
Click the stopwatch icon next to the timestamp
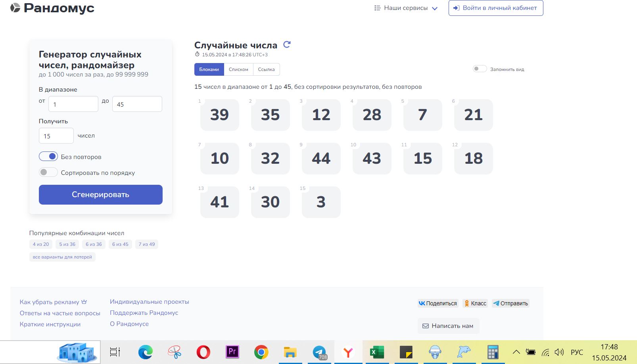coord(197,54)
